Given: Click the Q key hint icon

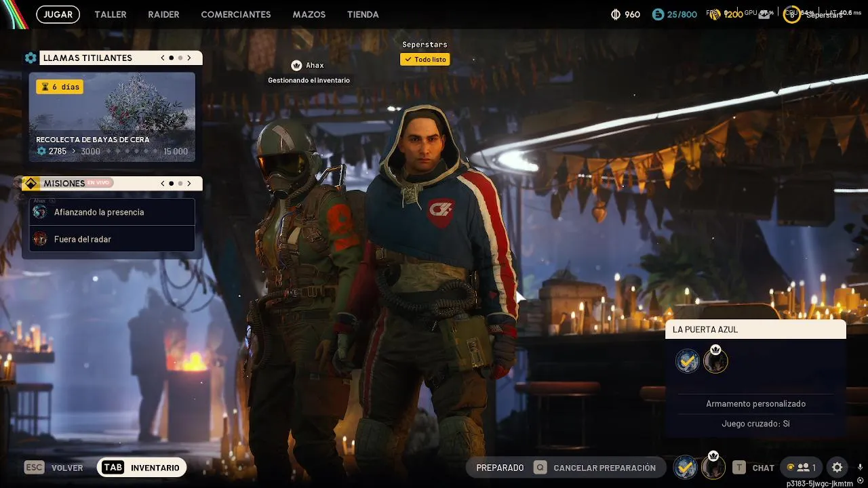Looking at the screenshot, I should click(x=540, y=468).
